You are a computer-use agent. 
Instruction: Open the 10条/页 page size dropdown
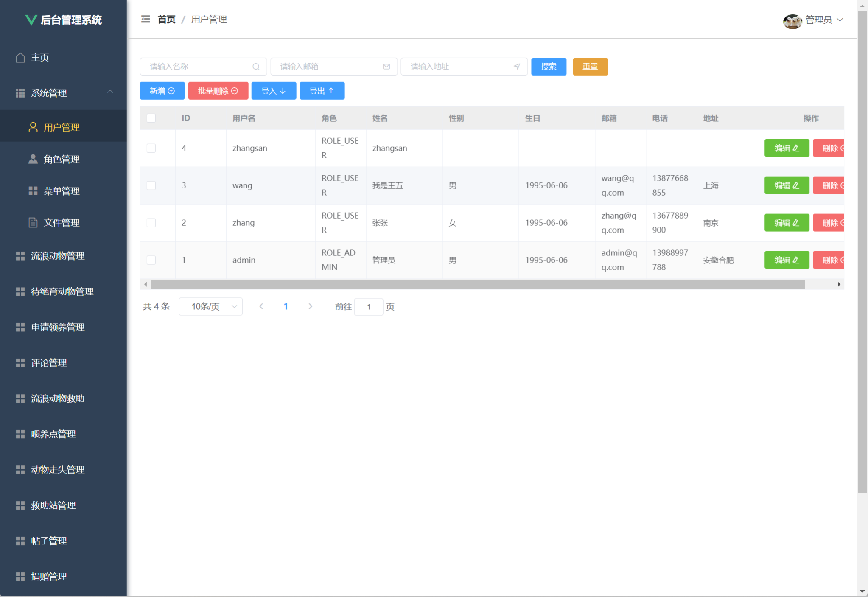(211, 306)
